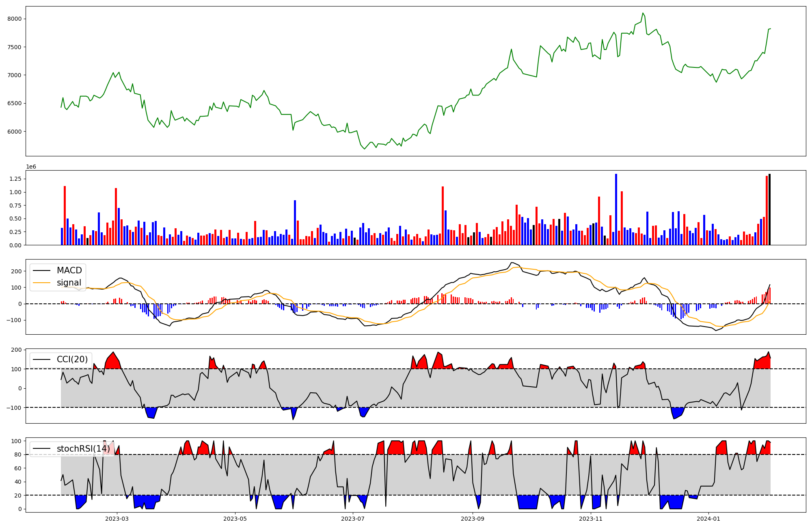Click the stochRSI(14) legend entry
The image size is (812, 528).
tap(83, 449)
